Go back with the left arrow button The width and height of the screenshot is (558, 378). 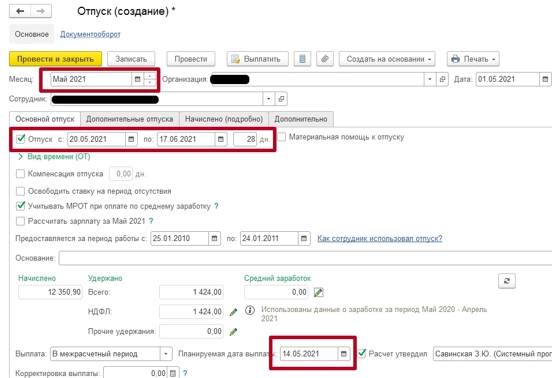20,11
